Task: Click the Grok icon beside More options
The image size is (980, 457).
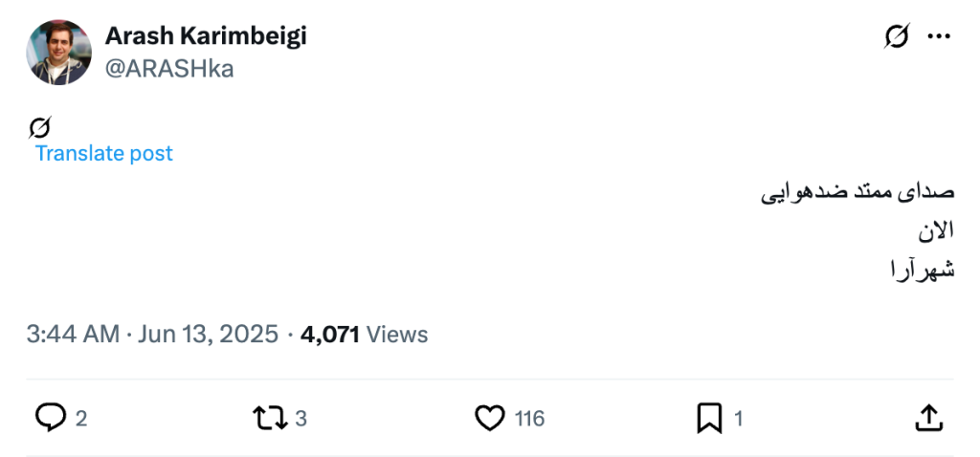Action: click(x=897, y=37)
